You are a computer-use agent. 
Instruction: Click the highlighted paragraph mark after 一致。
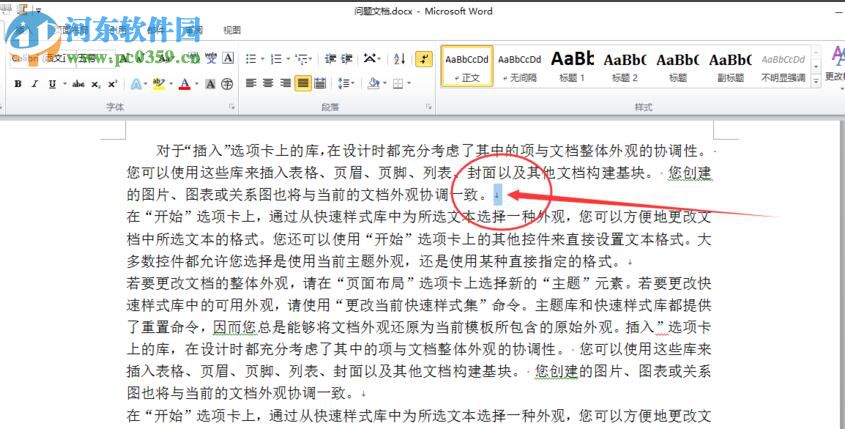[497, 195]
